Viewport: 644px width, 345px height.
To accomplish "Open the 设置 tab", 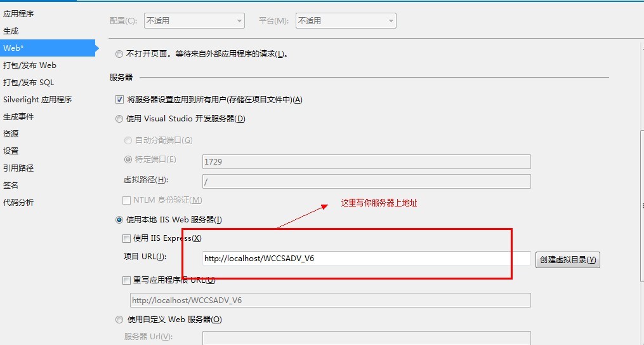I will pyautogui.click(x=11, y=151).
